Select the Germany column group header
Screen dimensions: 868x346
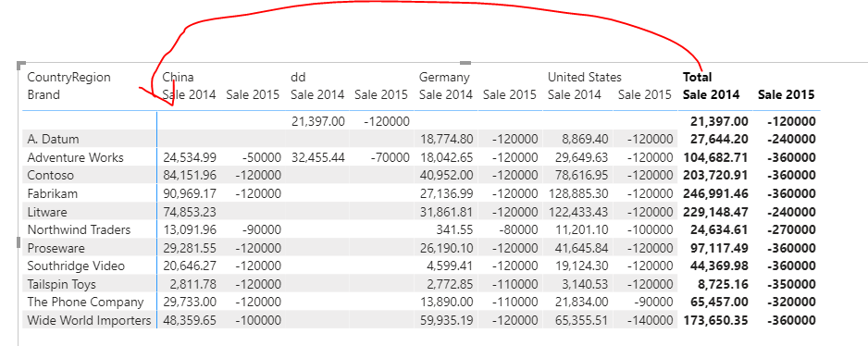coord(444,77)
